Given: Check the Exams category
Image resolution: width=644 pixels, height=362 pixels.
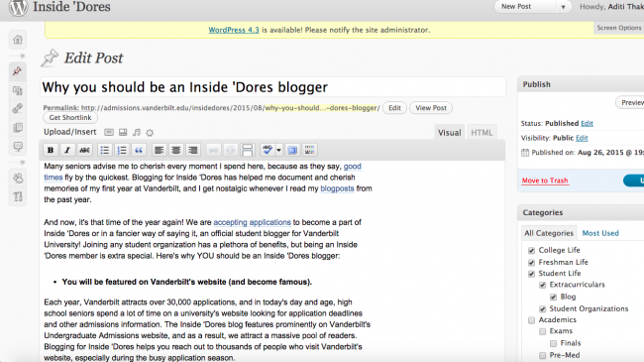Looking at the screenshot, I should click(x=543, y=331).
